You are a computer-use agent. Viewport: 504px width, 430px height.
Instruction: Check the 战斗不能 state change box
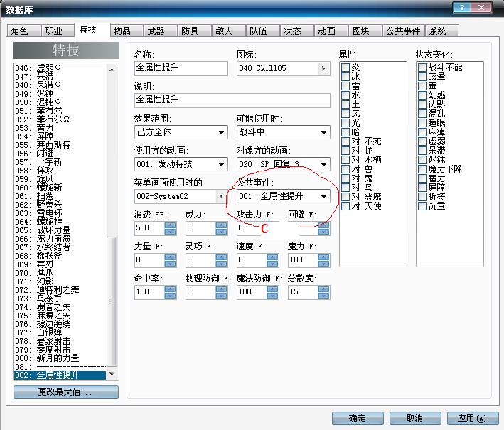pos(422,68)
